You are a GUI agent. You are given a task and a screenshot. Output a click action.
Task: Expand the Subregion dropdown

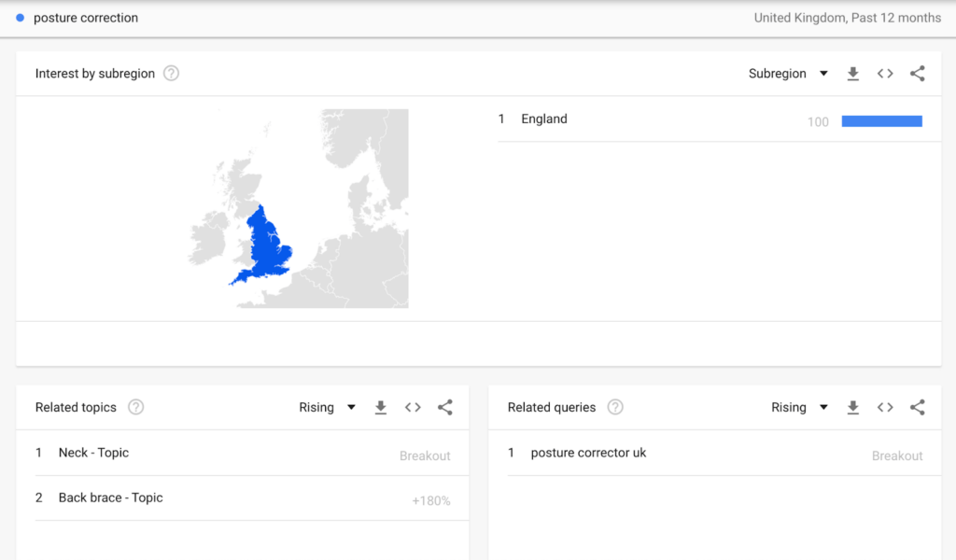pos(788,74)
